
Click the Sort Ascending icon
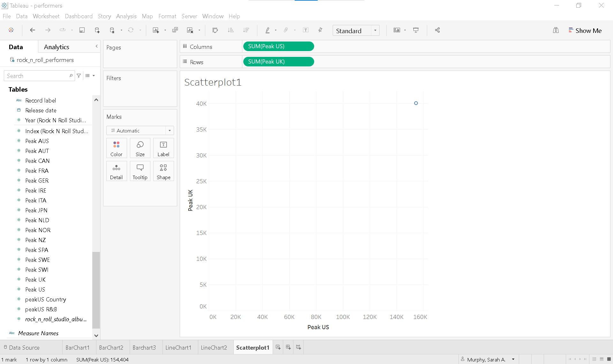coord(231,30)
